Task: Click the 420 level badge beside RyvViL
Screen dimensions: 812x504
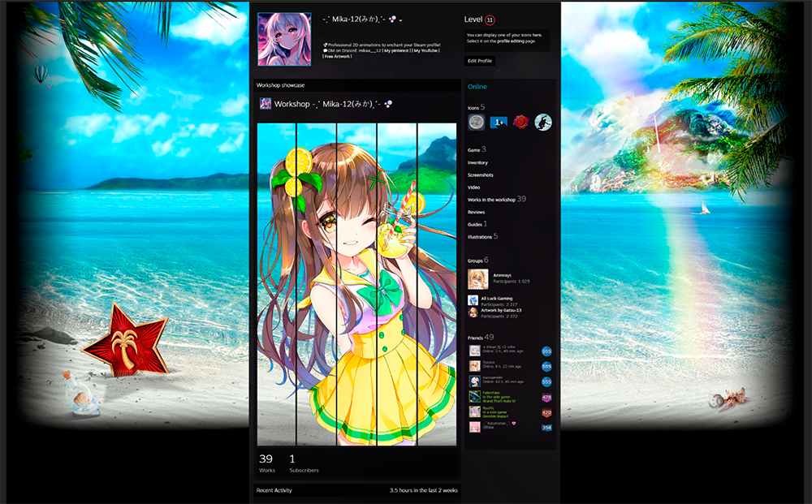Action: click(546, 412)
